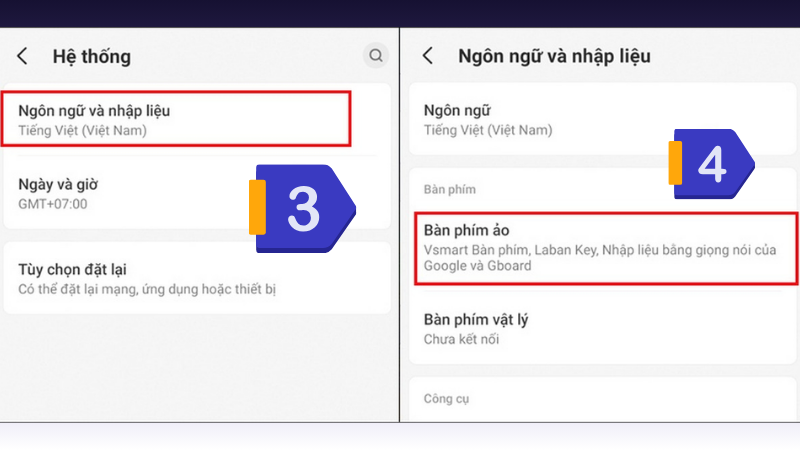The image size is (800, 450).
Task: Go back from Hệ thống screen
Action: pos(22,56)
